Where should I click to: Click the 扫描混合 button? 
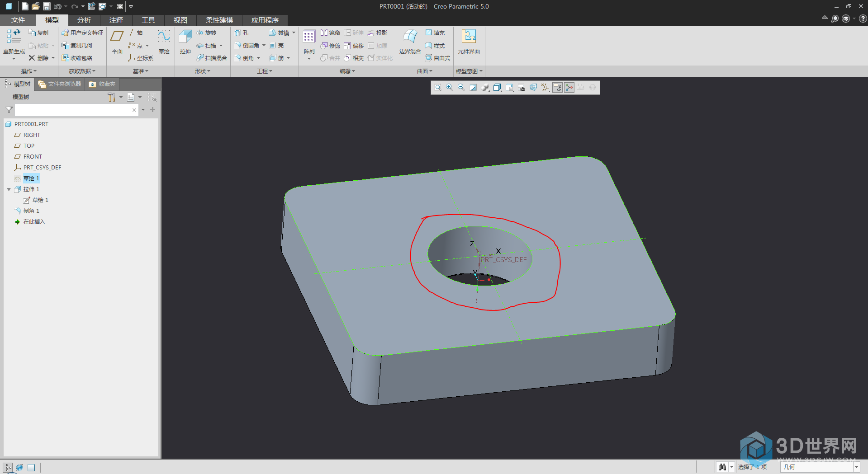click(212, 58)
